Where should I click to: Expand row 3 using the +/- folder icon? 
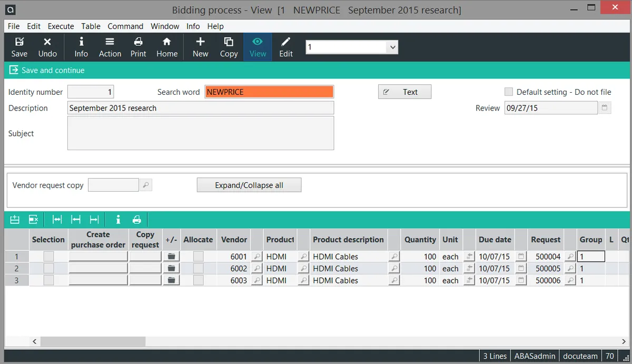tap(171, 281)
